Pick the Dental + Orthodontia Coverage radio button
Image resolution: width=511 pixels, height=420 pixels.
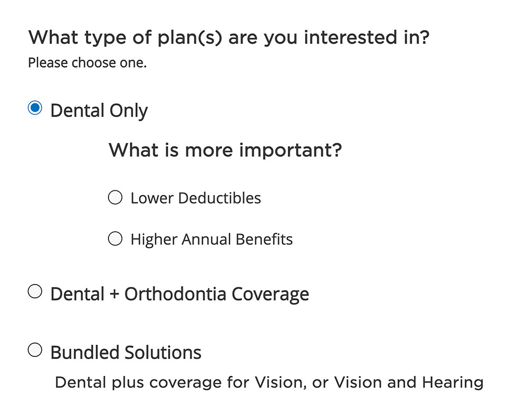pos(35,292)
